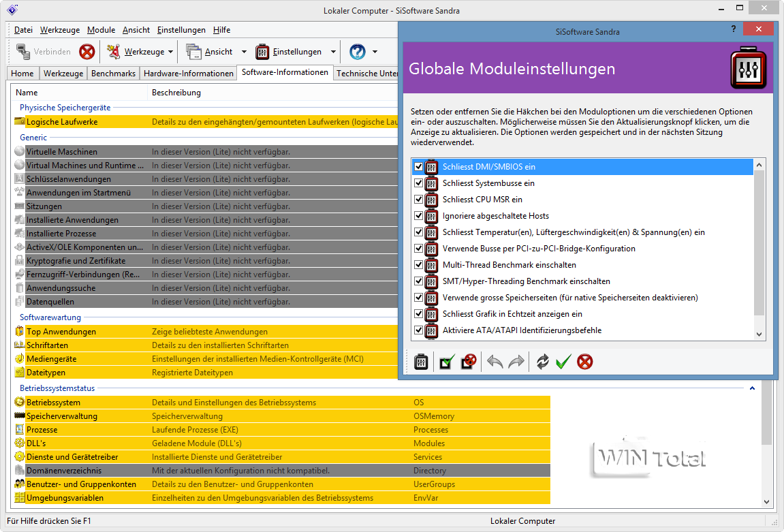The width and height of the screenshot is (784, 532).
Task: Click the blue help question mark icon
Action: point(357,52)
